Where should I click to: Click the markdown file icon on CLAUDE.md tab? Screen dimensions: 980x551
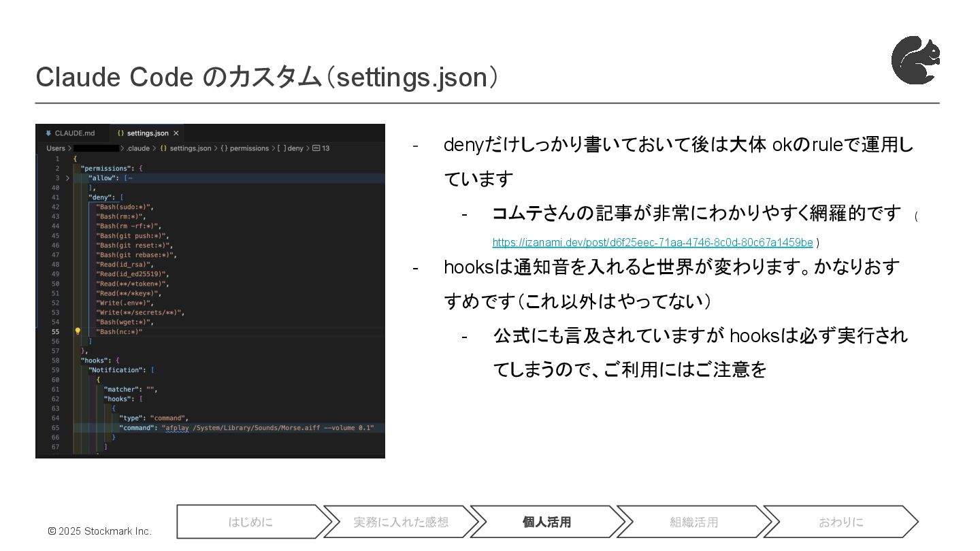48,133
